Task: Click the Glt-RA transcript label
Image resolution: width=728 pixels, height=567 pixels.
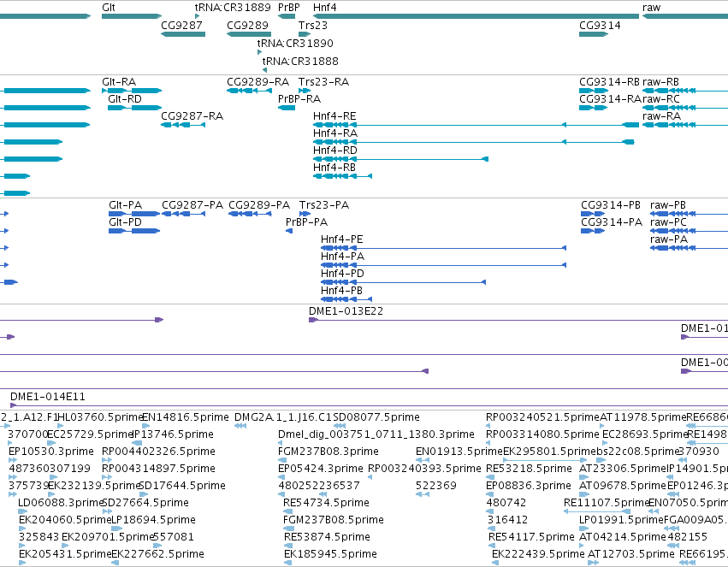Action: (x=119, y=81)
